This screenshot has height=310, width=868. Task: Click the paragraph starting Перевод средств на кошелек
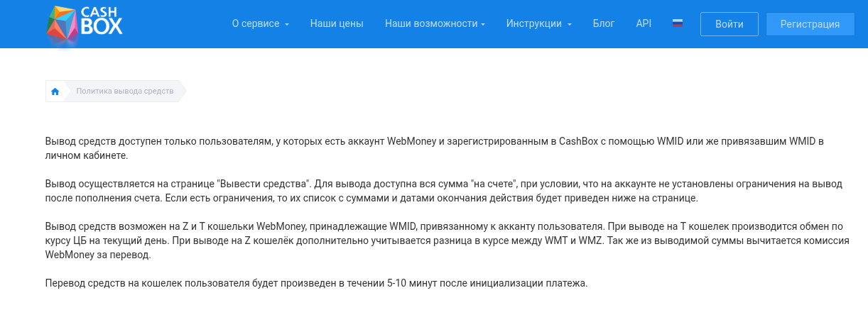tap(316, 283)
